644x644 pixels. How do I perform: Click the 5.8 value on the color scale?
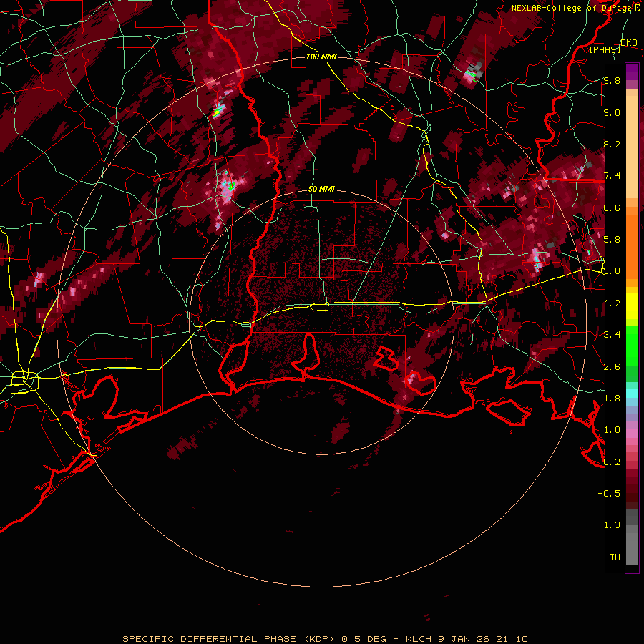point(612,239)
